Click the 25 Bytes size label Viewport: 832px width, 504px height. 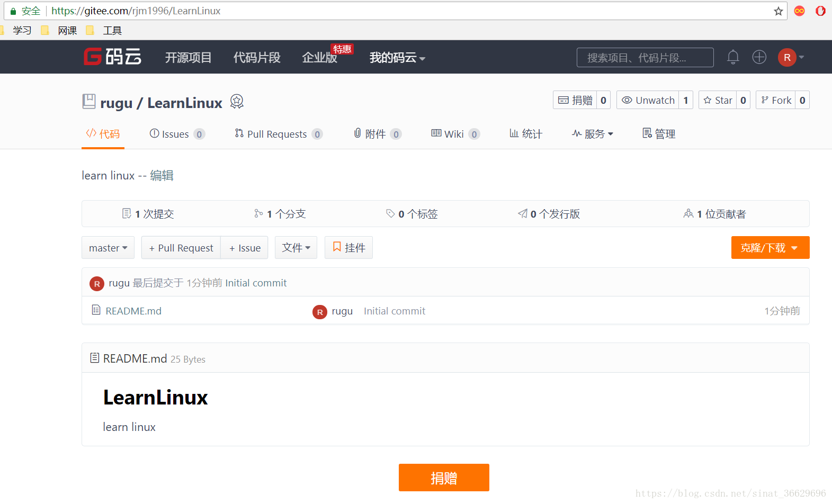(188, 359)
